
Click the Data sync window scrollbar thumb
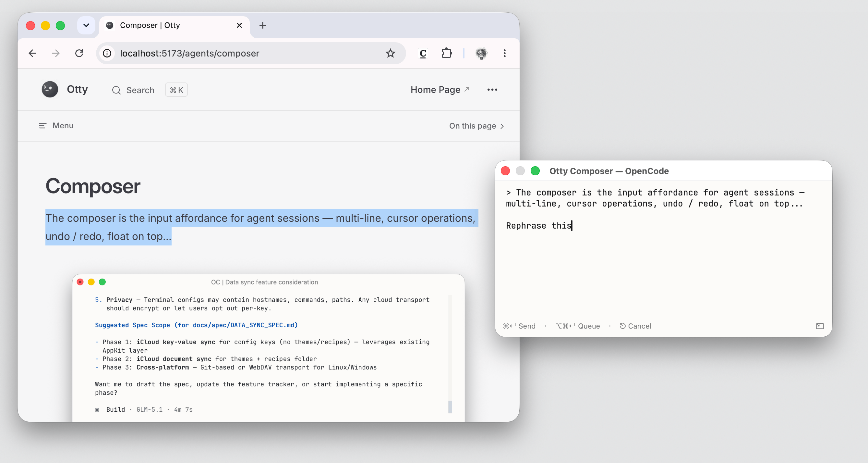(x=450, y=407)
